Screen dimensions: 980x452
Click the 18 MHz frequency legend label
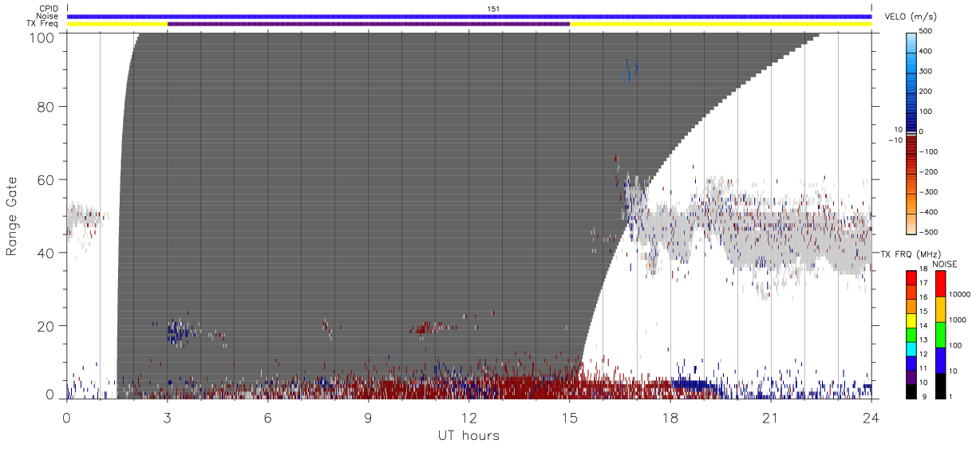(x=923, y=270)
